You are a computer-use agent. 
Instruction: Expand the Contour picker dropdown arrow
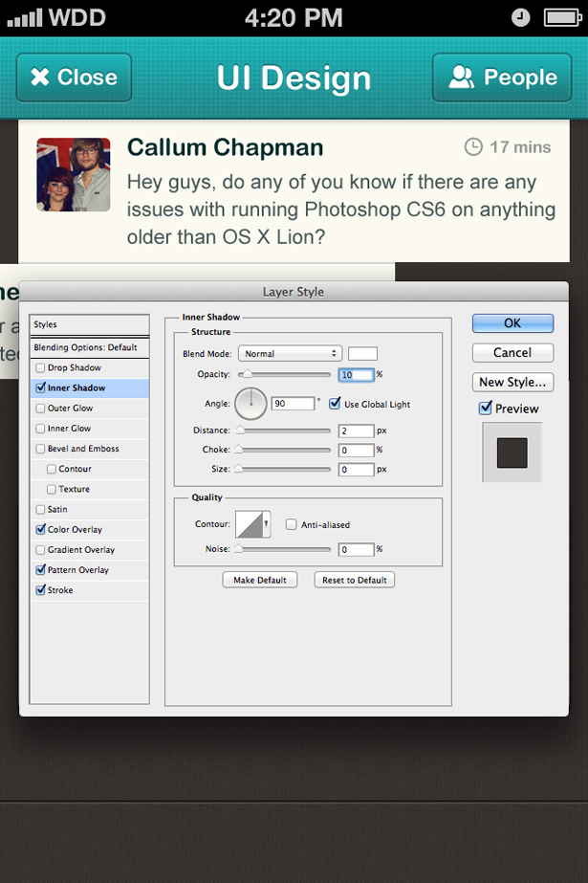[266, 524]
